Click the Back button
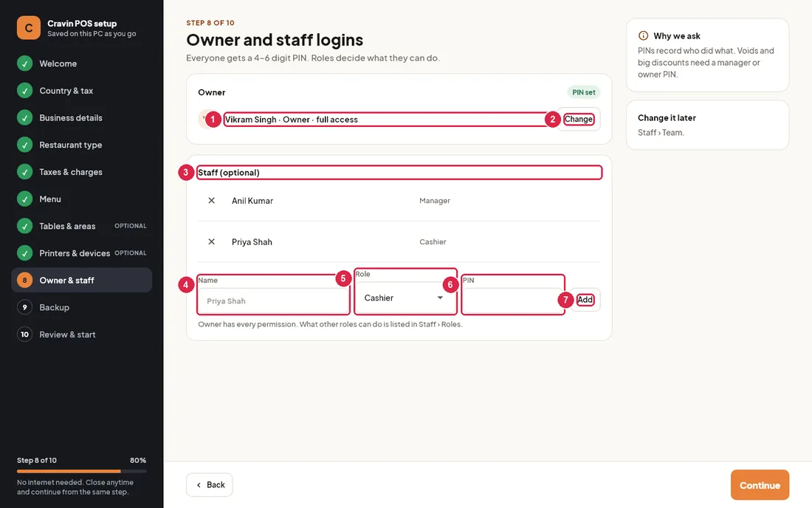Viewport: 812px width, 508px height. [x=209, y=485]
